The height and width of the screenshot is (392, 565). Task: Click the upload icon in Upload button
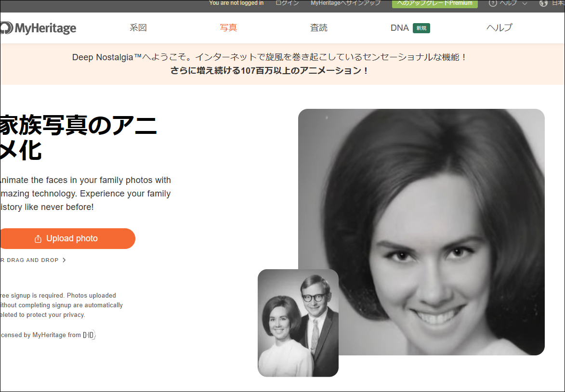[38, 239]
